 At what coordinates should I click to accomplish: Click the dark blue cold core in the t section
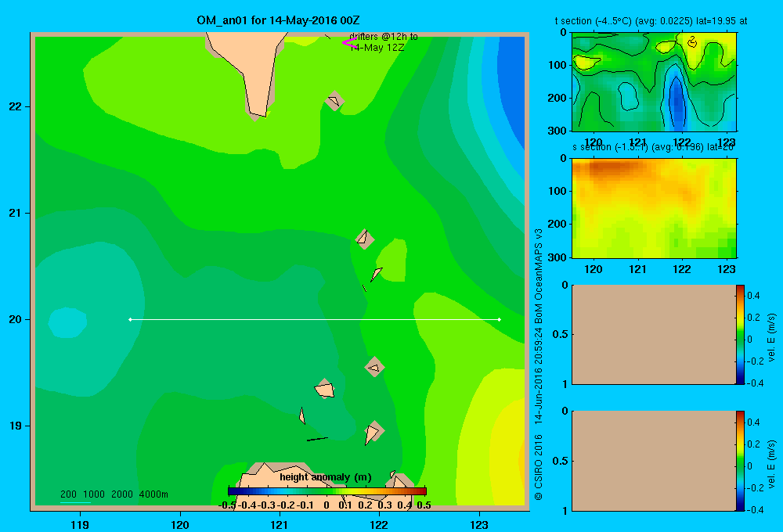(x=677, y=102)
